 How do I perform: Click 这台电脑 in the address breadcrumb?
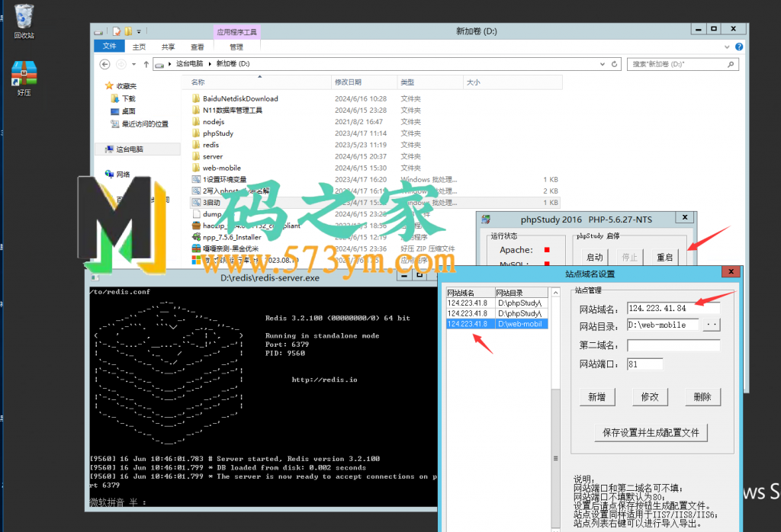tap(189, 64)
